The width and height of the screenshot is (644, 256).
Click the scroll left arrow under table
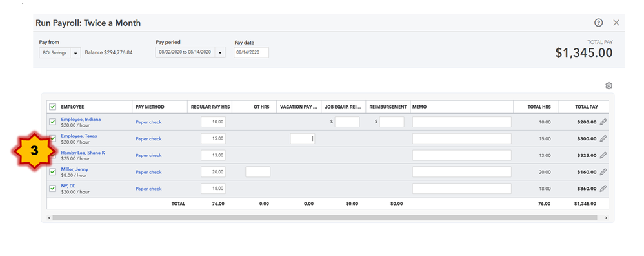tap(49, 217)
